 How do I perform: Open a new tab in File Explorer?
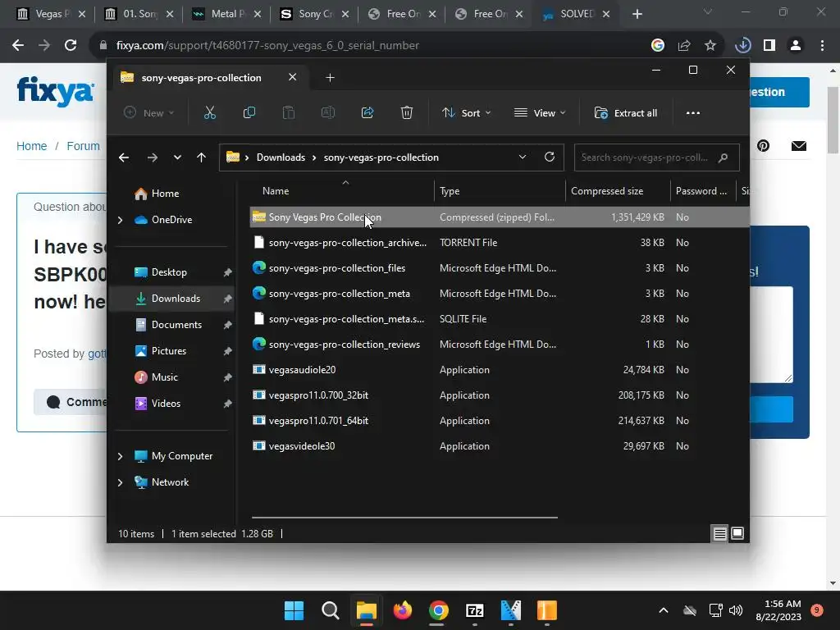[x=330, y=78]
